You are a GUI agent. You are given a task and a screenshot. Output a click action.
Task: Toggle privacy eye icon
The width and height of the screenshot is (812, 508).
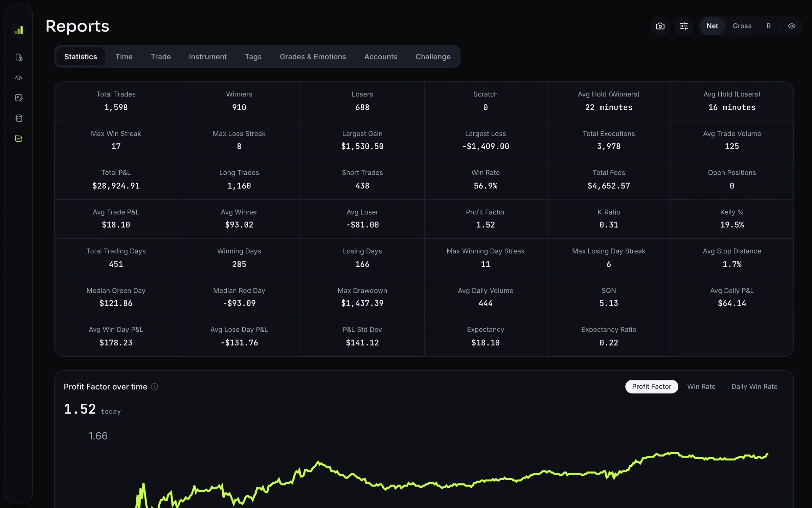[x=791, y=26]
